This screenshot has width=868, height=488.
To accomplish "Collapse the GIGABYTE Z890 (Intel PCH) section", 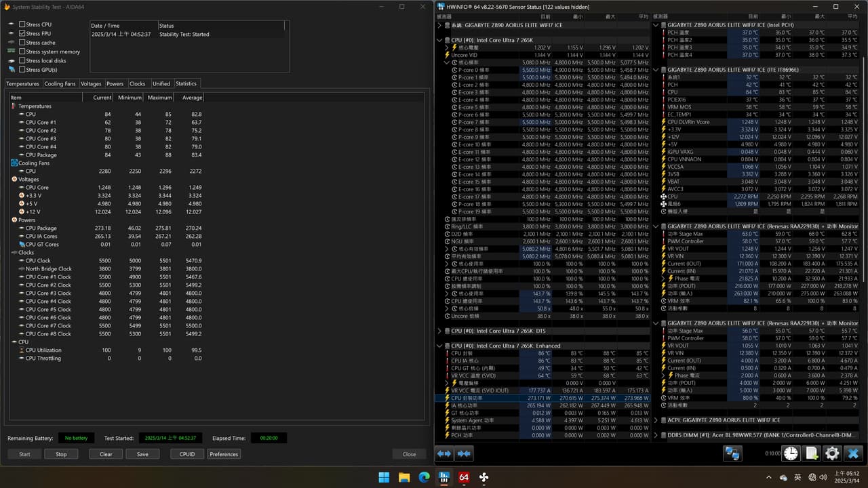I will (656, 25).
